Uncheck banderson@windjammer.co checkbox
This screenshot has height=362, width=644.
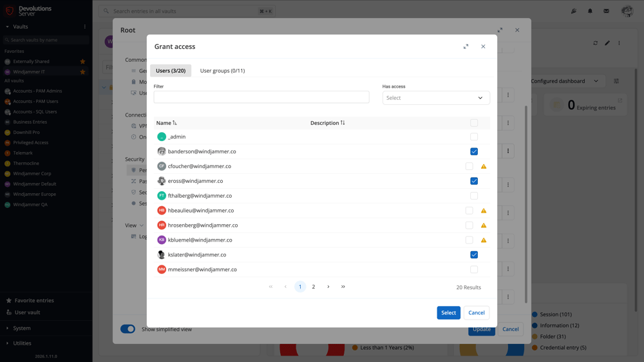point(474,151)
